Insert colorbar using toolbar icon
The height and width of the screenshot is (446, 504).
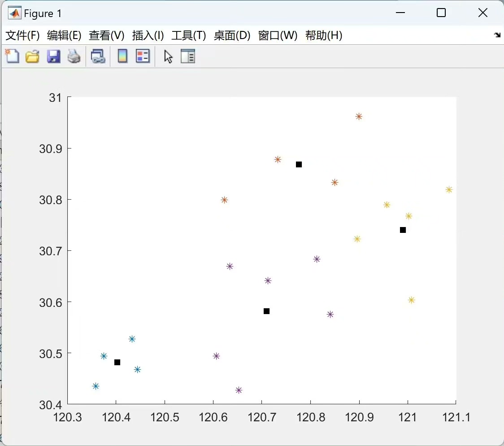122,56
